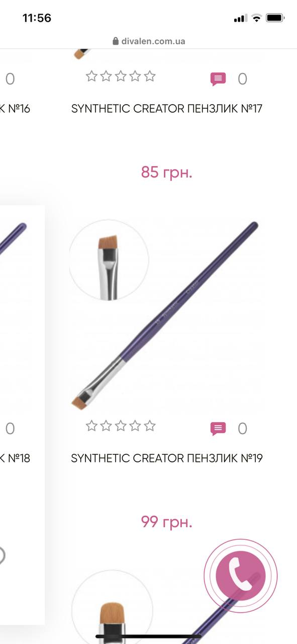Open SYNTHETIC CREATOR ПЕНЗЛИК №17 product link
This screenshot has width=297, height=644.
[x=167, y=109]
